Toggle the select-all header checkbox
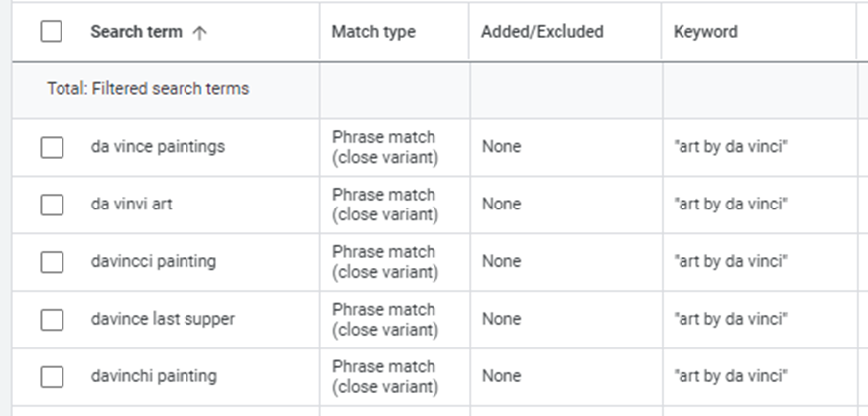 [52, 32]
